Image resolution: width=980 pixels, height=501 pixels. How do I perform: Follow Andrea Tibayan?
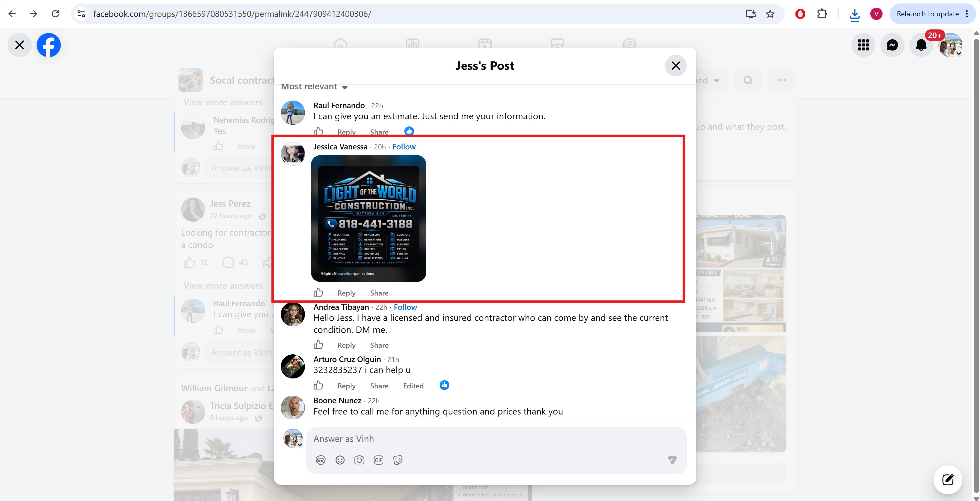tap(406, 307)
